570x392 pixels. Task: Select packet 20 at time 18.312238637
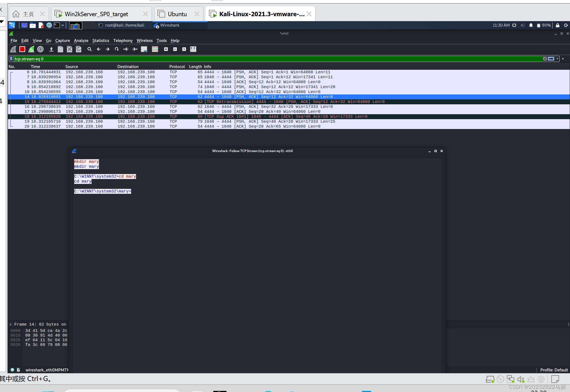289,127
